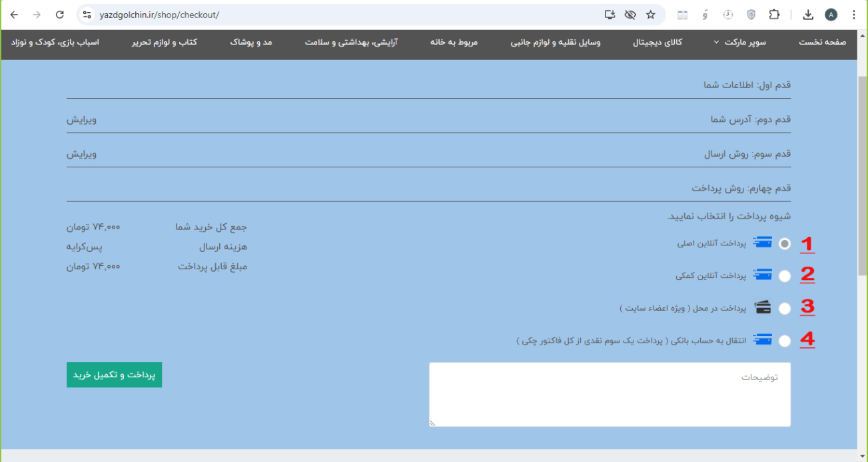Viewport: 868px width, 462px height.
Task: Select the 'پرداخت آنلاین اصلی' radio button
Action: [785, 244]
